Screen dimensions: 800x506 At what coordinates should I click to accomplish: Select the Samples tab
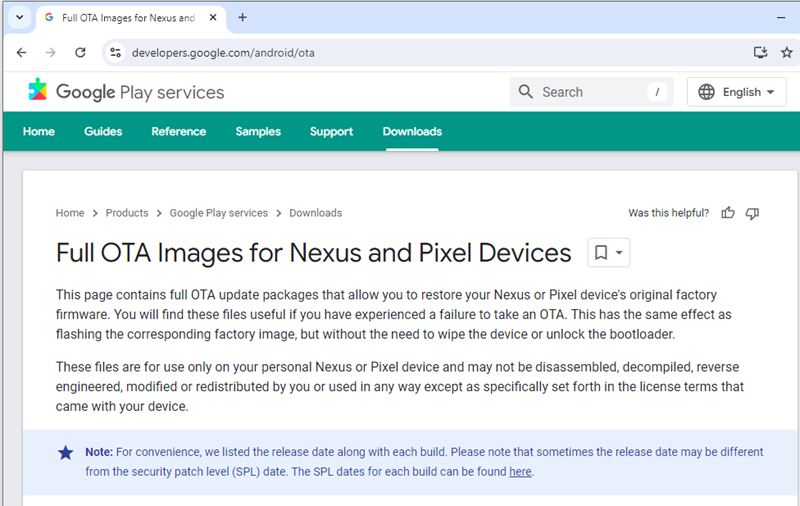(258, 132)
